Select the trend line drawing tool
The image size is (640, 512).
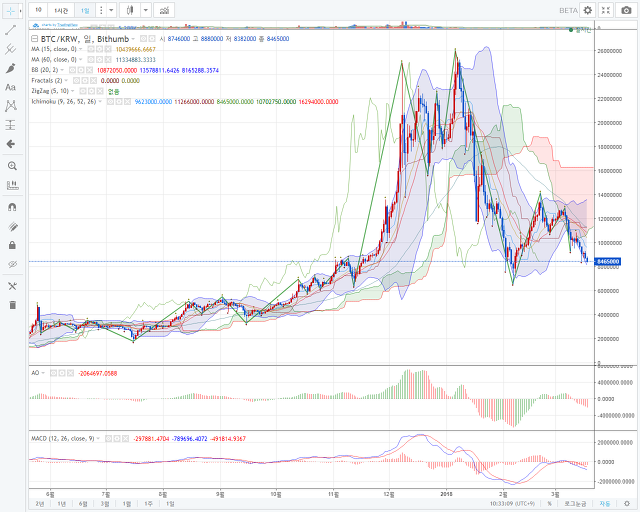11,30
